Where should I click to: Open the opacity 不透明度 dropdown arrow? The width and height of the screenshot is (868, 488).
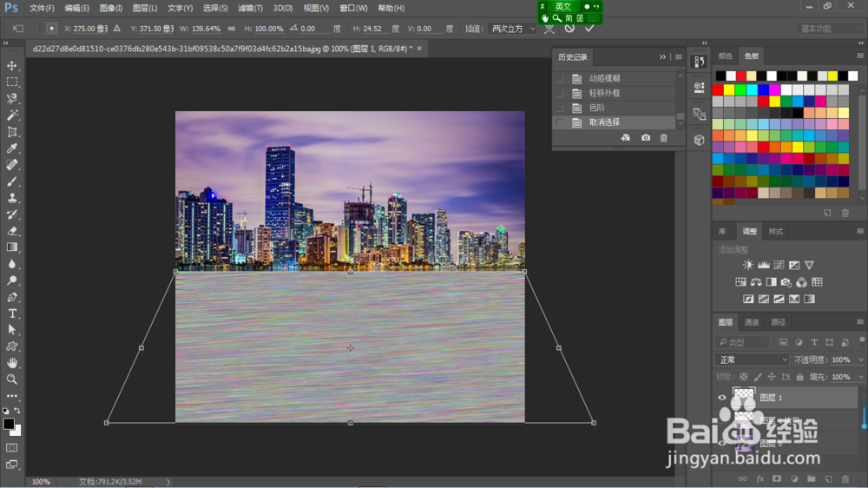coord(861,360)
